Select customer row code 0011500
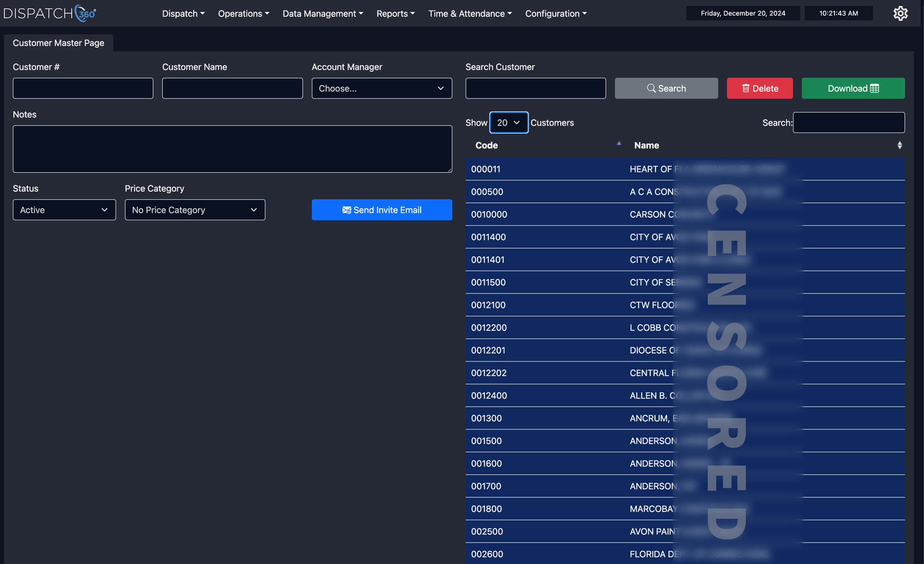The height and width of the screenshot is (564, 924). tap(685, 282)
